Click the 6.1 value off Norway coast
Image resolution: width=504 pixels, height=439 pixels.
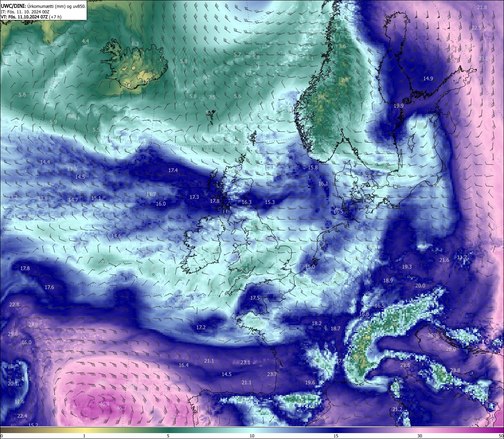(x=310, y=59)
